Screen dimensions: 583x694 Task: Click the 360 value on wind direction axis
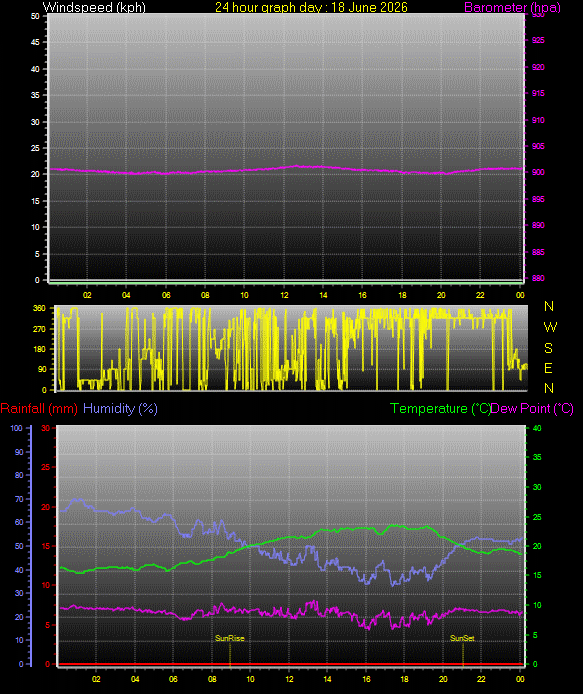pyautogui.click(x=39, y=308)
